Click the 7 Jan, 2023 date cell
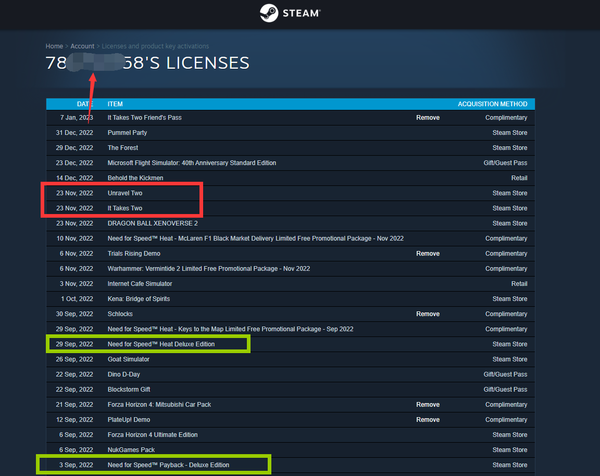The image size is (600, 476). [77, 117]
